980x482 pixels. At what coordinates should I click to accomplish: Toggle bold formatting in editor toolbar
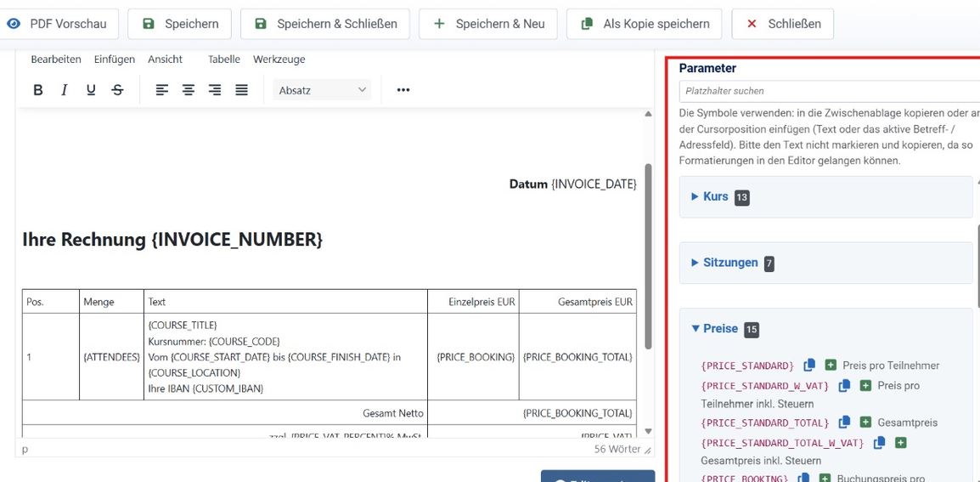coord(37,90)
